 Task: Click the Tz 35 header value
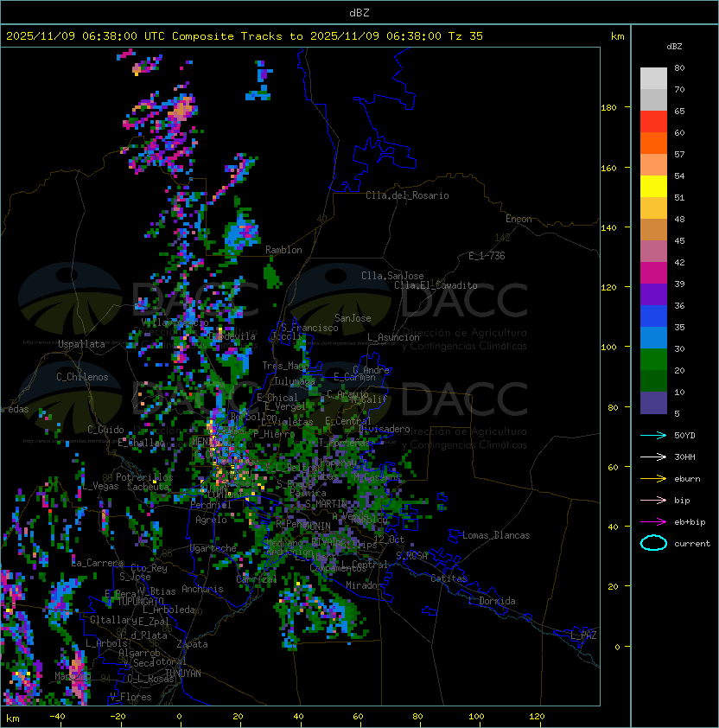pos(466,36)
